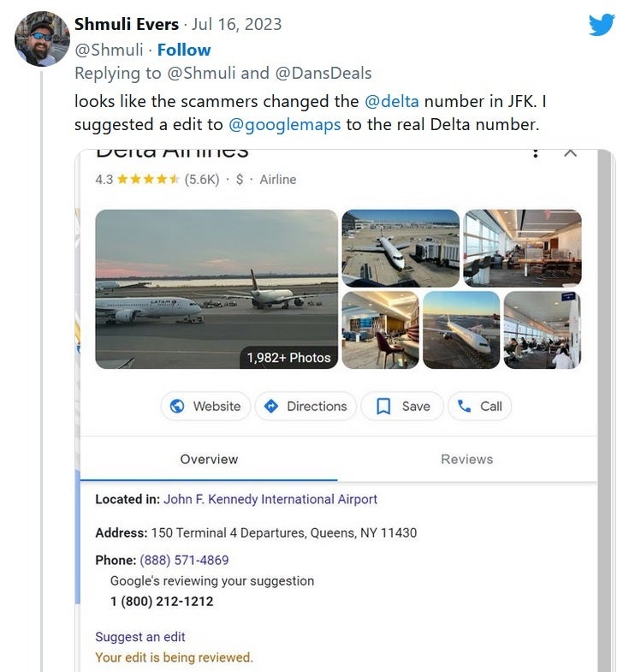Close the Delta Airlines panel
The width and height of the screenshot is (629, 672).
[570, 152]
